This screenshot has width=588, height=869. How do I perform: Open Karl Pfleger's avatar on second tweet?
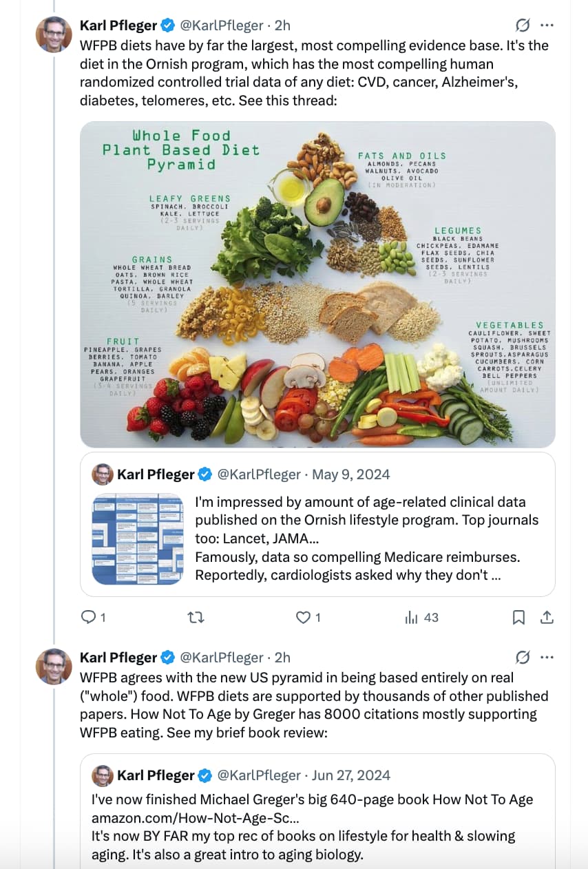click(54, 666)
